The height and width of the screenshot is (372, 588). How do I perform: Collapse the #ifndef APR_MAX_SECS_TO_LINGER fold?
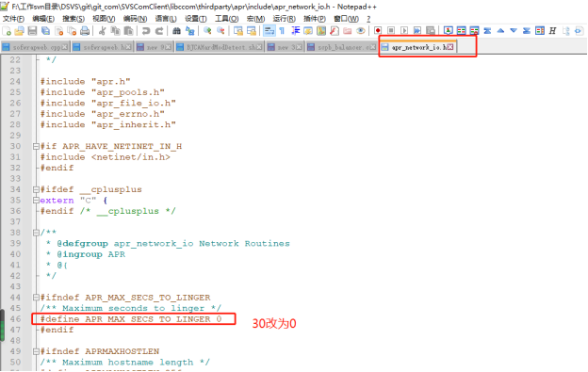[x=36, y=298]
